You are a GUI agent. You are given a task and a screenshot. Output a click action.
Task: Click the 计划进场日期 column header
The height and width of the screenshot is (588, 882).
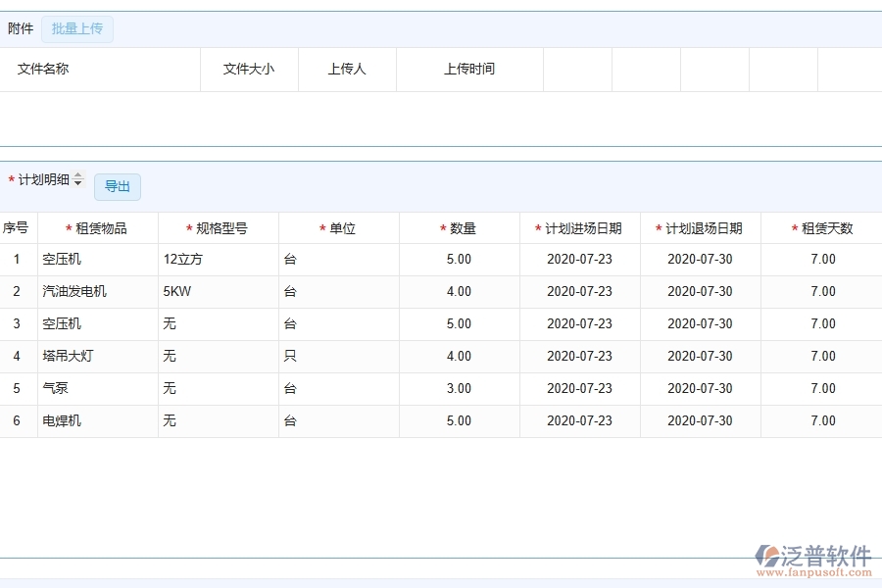pos(578,226)
